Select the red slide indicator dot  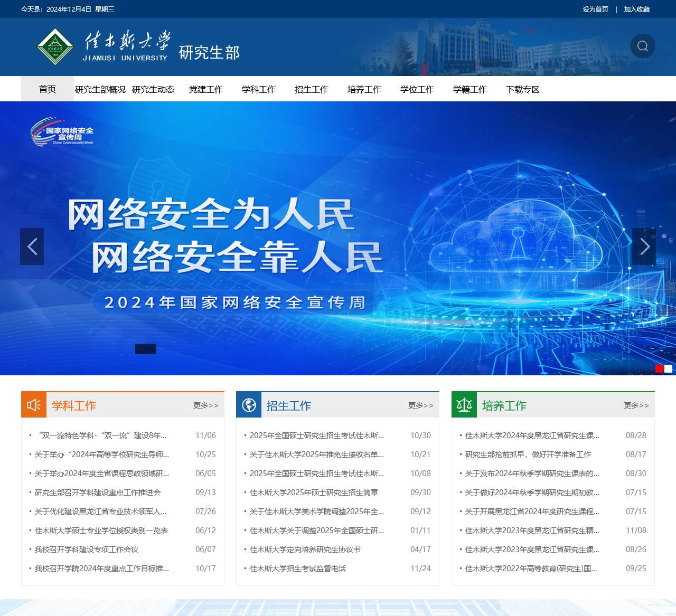click(659, 368)
